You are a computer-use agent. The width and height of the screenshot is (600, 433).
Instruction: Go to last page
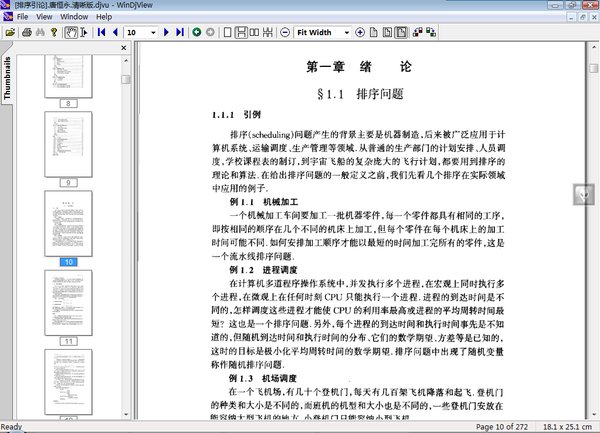[x=180, y=33]
